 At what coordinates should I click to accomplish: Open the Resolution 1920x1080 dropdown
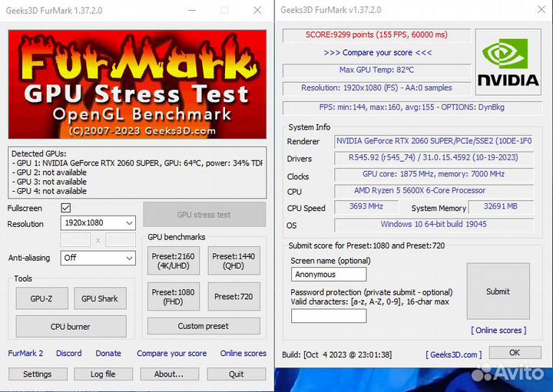pyautogui.click(x=98, y=223)
